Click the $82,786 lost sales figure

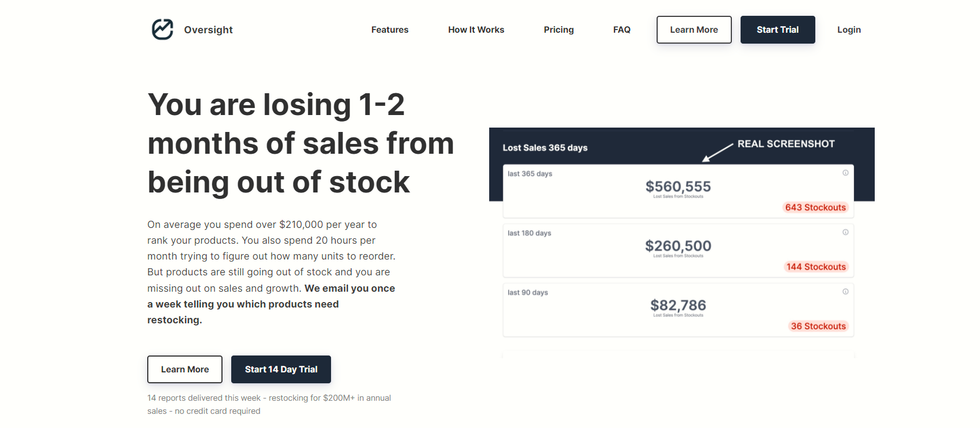[x=678, y=305]
